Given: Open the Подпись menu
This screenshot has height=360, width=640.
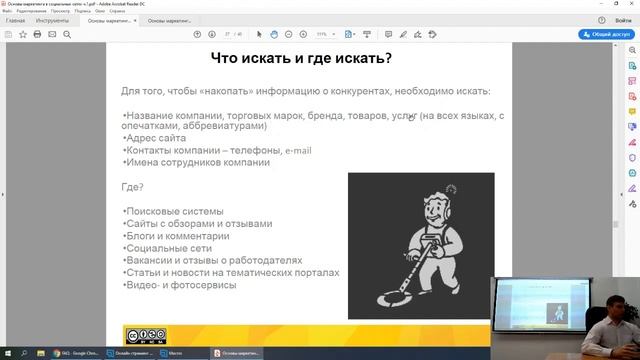Looking at the screenshot, I should click(x=82, y=11).
